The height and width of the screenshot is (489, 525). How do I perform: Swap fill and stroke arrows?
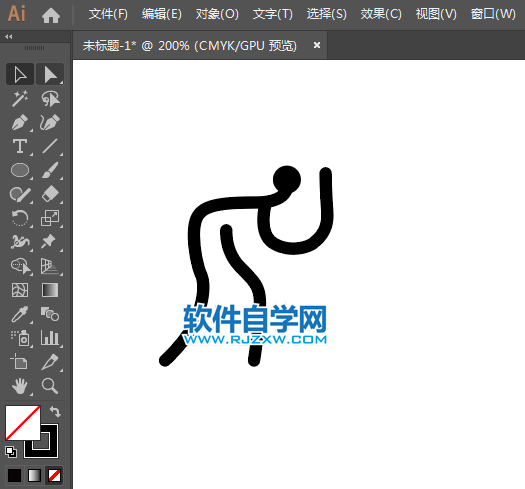click(55, 411)
